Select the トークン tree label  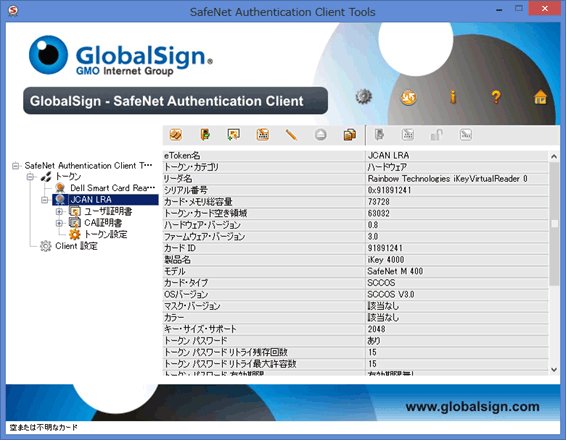pyautogui.click(x=68, y=176)
